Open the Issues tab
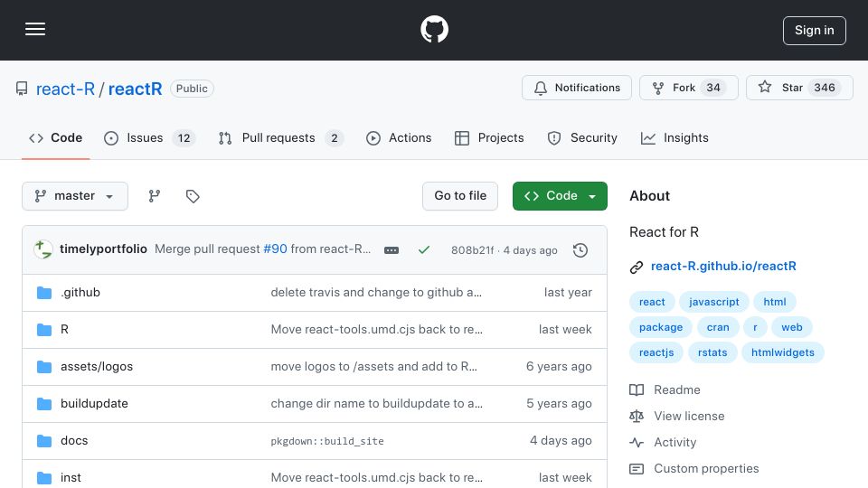This screenshot has width=868, height=488. click(x=149, y=137)
